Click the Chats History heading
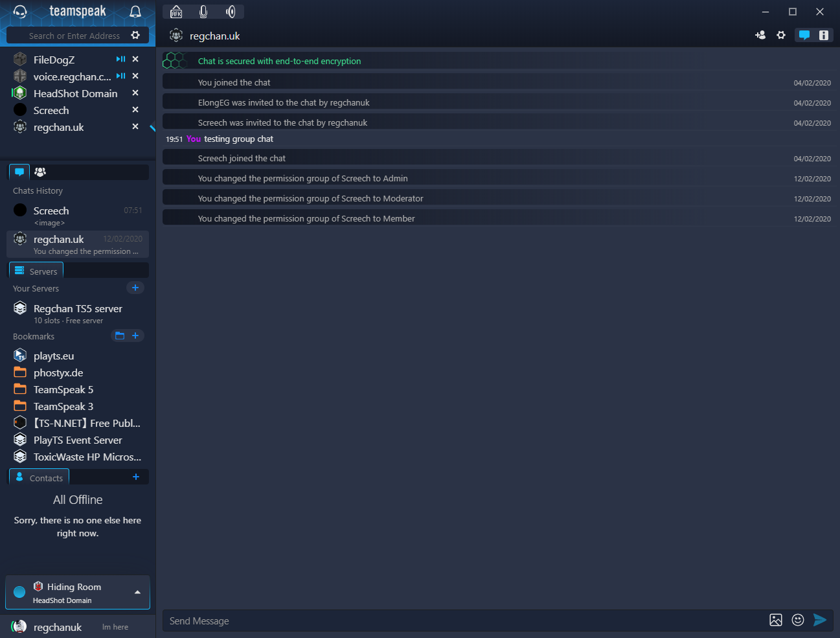 [x=38, y=190]
